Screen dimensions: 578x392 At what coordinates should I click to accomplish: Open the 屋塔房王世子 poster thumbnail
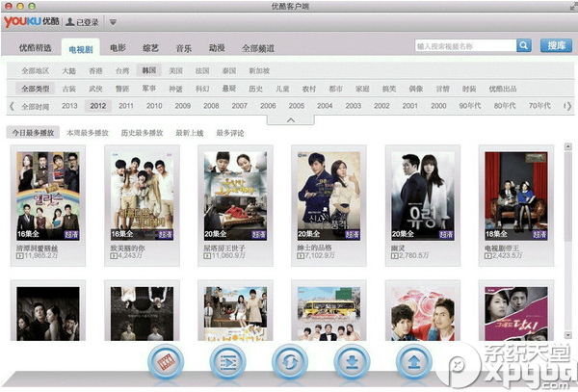[x=236, y=196]
